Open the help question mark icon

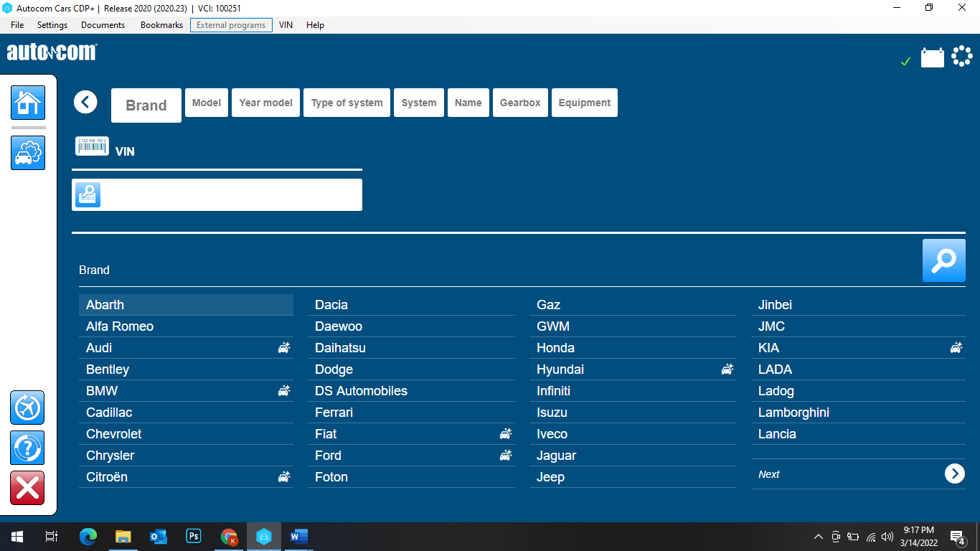click(27, 448)
